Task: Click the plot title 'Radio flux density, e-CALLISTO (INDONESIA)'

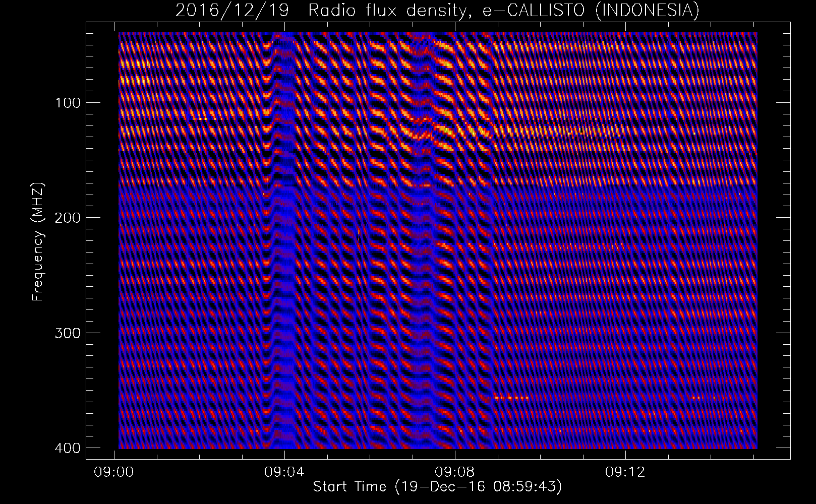Action: click(503, 10)
